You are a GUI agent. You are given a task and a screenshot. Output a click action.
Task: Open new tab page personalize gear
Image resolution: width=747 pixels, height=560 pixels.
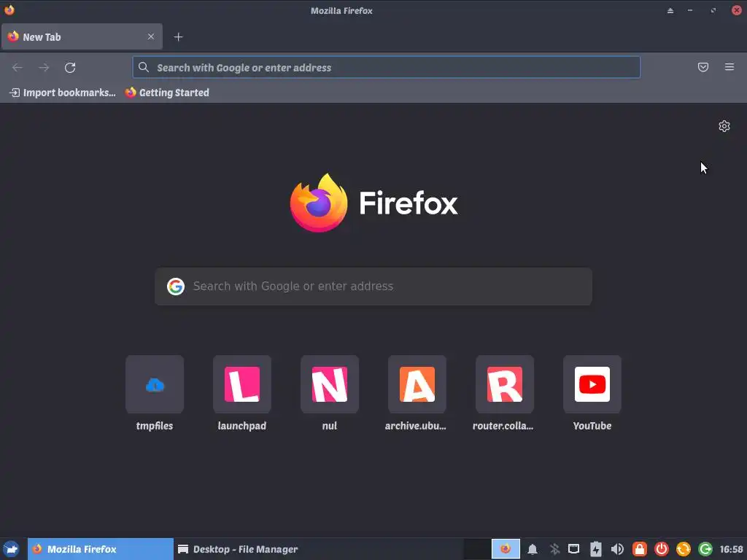(x=724, y=126)
